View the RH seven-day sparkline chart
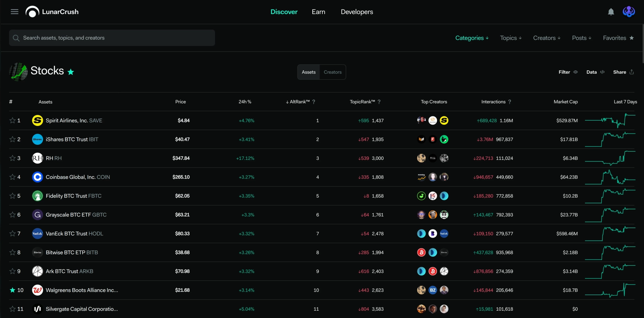The image size is (644, 318). tap(610, 158)
